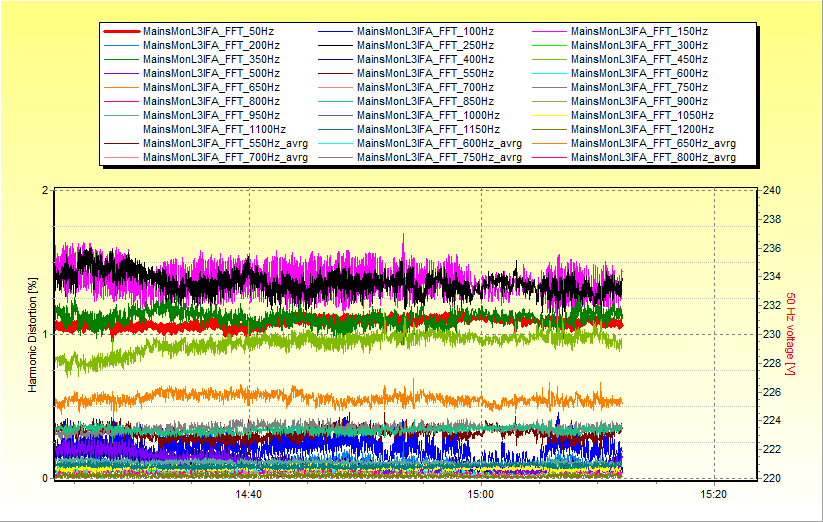Screen dimensions: 823x522
Task: Click the red line swatch for MainsMonL3IFA_FFT_50Hz
Action: [x=121, y=31]
